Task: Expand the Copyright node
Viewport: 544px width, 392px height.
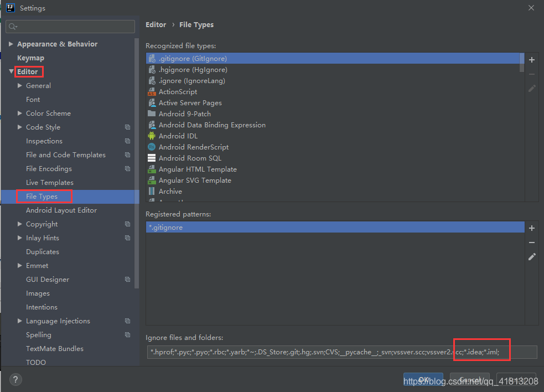Action: pyautogui.click(x=20, y=224)
